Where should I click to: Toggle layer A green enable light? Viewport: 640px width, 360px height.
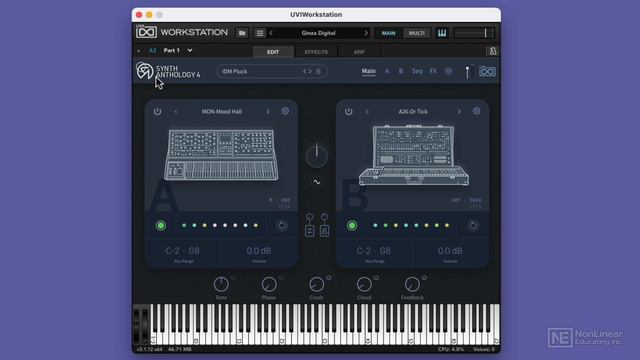(161, 225)
